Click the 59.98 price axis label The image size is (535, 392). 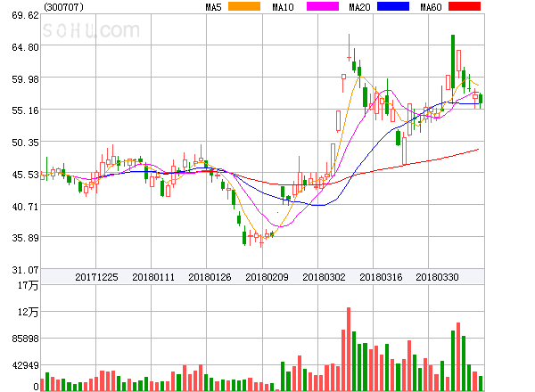tap(25, 79)
